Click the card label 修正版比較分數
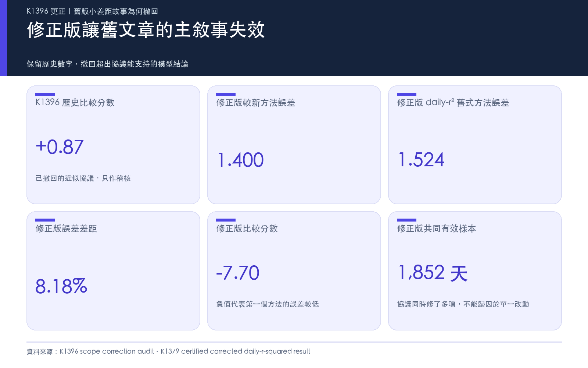 tap(247, 229)
